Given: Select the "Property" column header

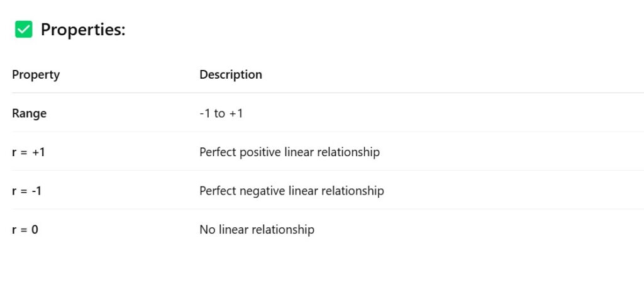Looking at the screenshot, I should point(36,75).
